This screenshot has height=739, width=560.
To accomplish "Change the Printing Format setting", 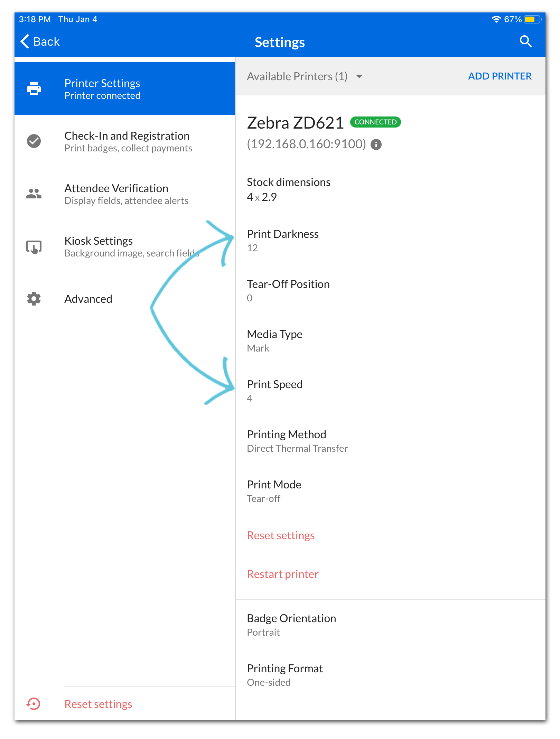I will [x=391, y=675].
